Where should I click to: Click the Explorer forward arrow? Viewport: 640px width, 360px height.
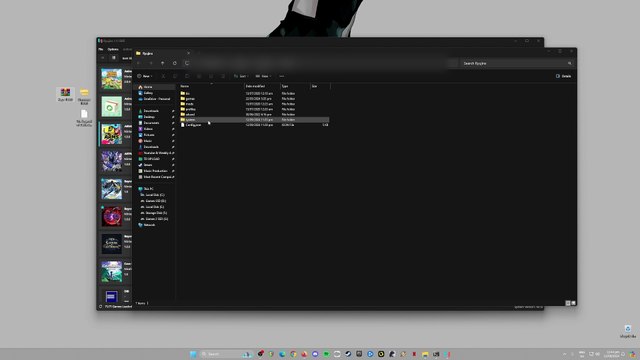click(x=151, y=63)
